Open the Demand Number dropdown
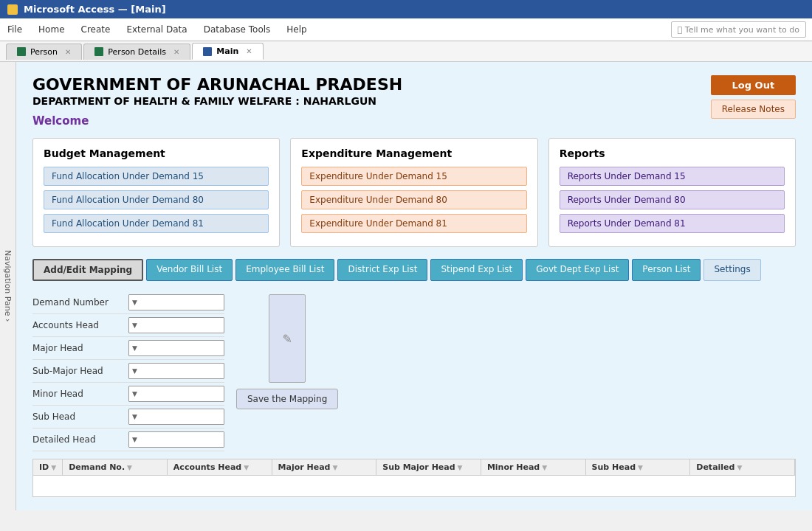This screenshot has width=812, height=531. pyautogui.click(x=135, y=302)
